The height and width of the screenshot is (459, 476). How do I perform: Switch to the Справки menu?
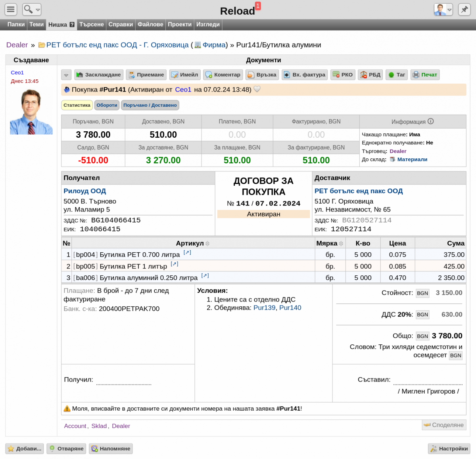click(x=121, y=24)
